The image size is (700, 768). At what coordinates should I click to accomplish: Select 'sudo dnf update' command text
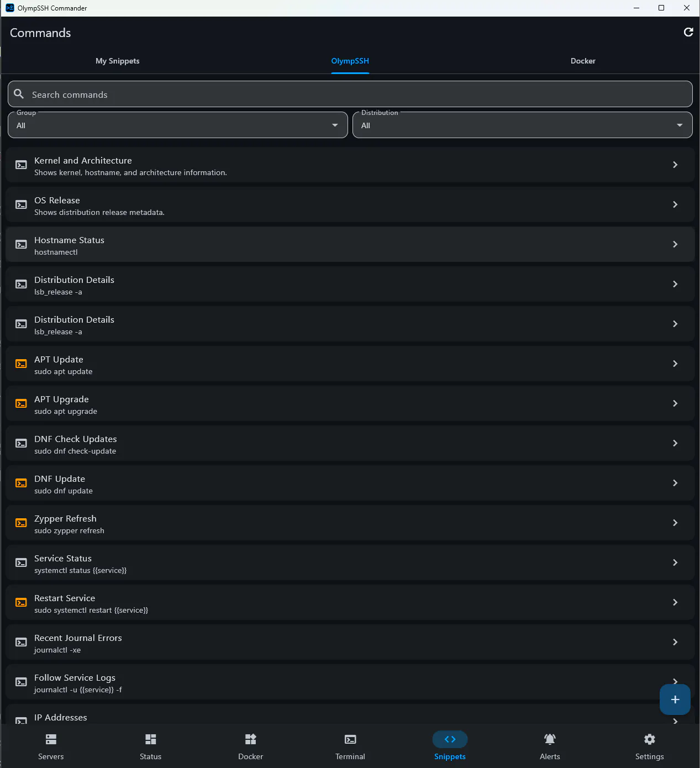point(64,491)
